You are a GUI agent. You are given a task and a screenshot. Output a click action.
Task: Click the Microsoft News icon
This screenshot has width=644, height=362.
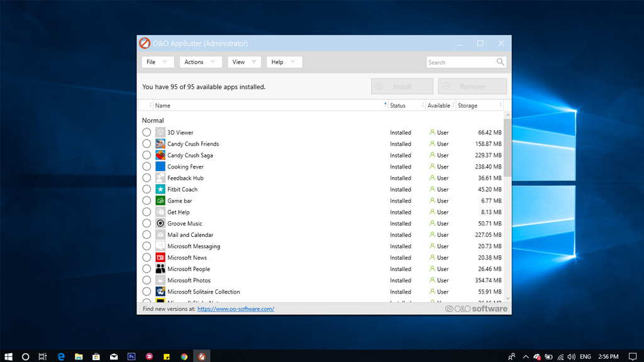pos(160,257)
